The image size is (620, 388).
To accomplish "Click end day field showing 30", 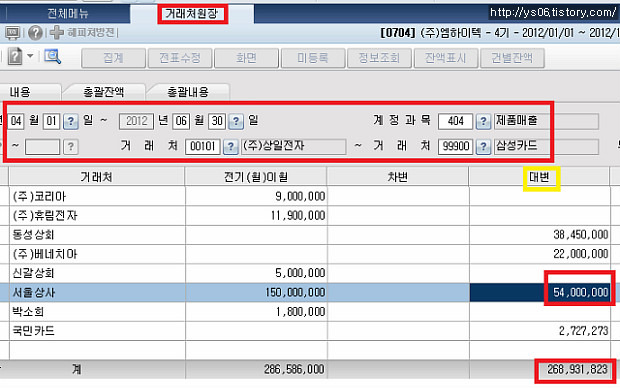I will (217, 121).
